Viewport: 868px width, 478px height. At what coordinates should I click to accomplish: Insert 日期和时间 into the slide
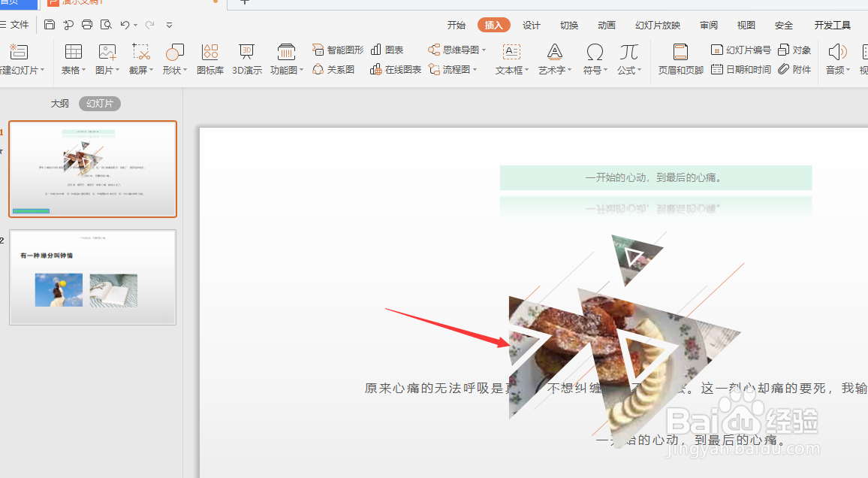pos(741,68)
